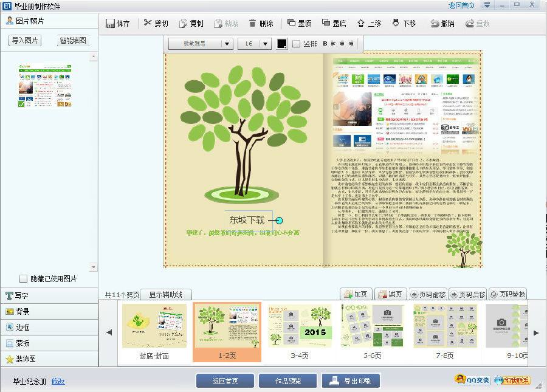The height and width of the screenshot is (392, 547).
Task: Click the Import Pictures (导入图片) button
Action: coord(26,41)
